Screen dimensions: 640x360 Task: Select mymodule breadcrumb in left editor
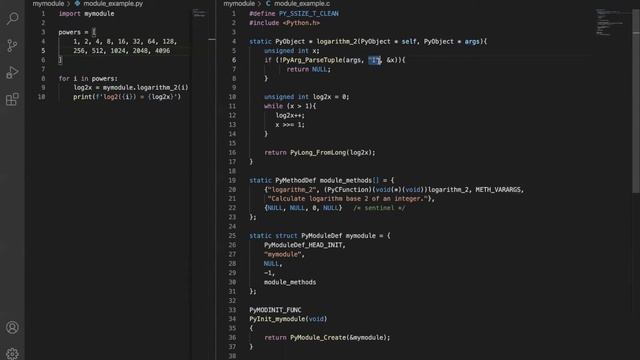(48, 3)
